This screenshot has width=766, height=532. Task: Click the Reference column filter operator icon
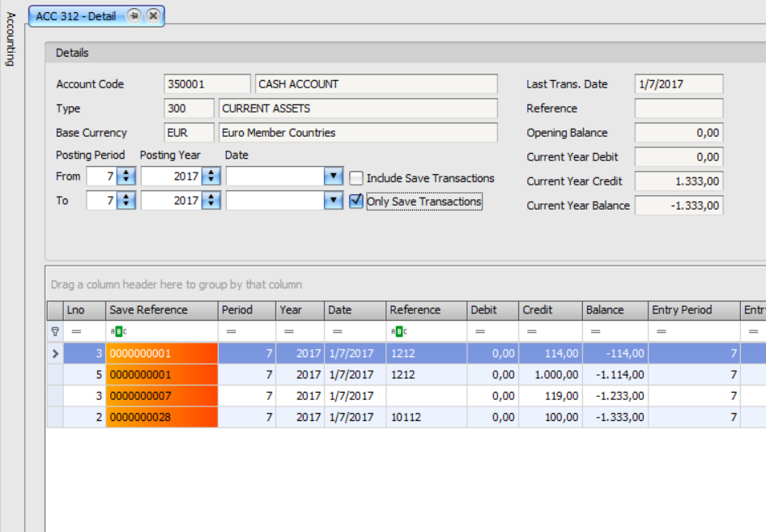399,331
